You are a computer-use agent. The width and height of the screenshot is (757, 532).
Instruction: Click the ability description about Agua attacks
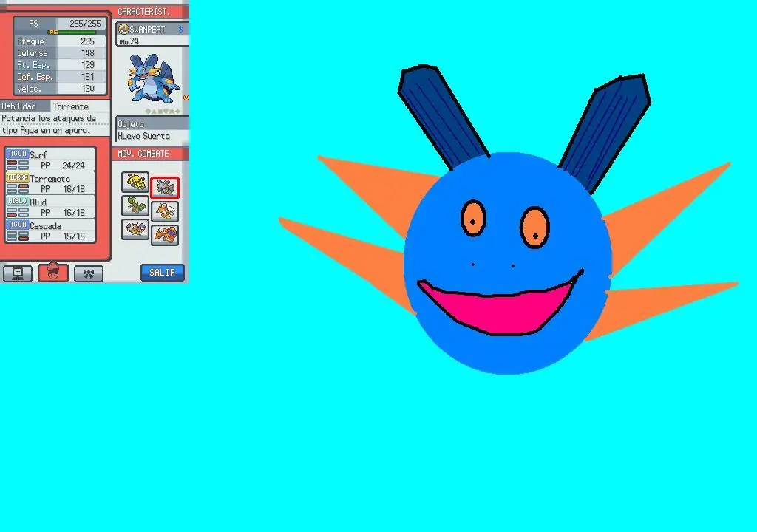click(x=48, y=124)
